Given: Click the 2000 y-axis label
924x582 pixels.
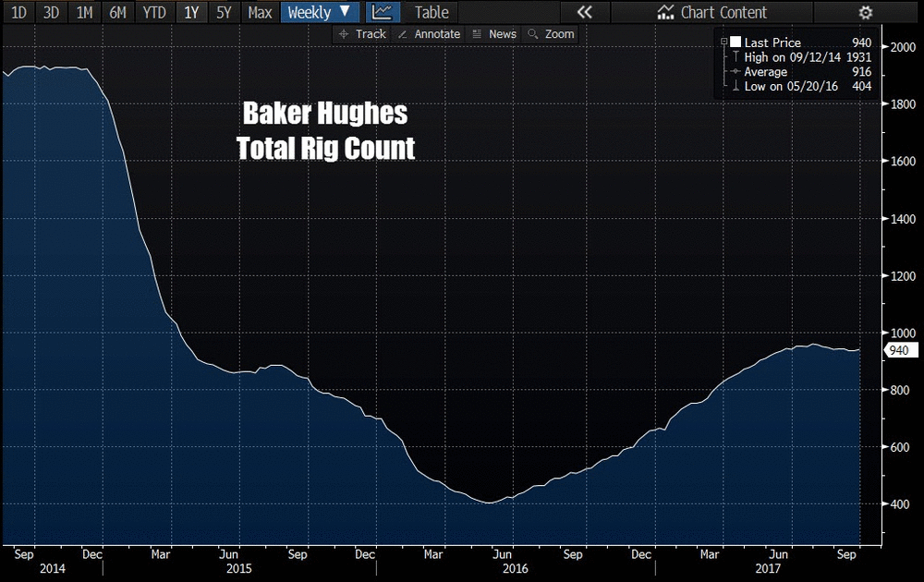Looking at the screenshot, I should tap(903, 47).
